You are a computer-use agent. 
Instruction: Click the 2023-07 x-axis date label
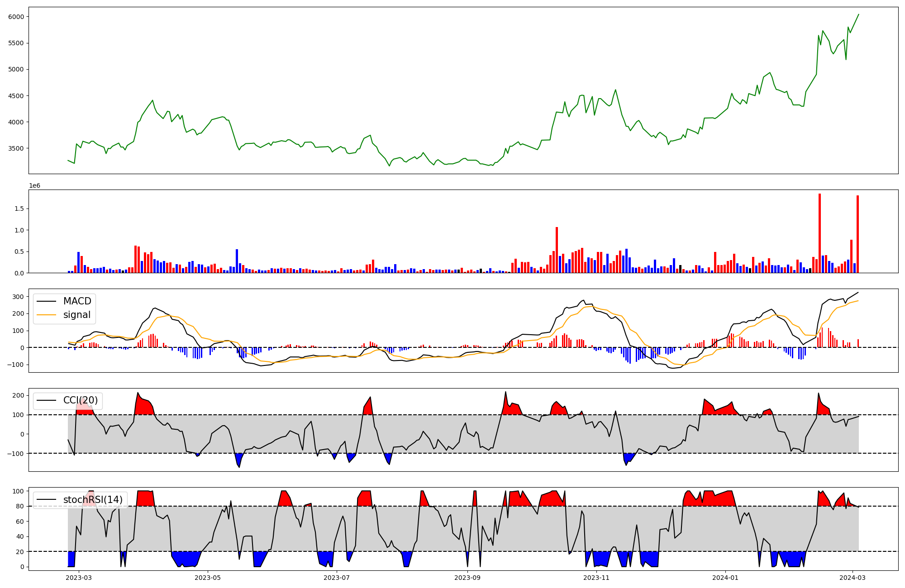click(337, 578)
